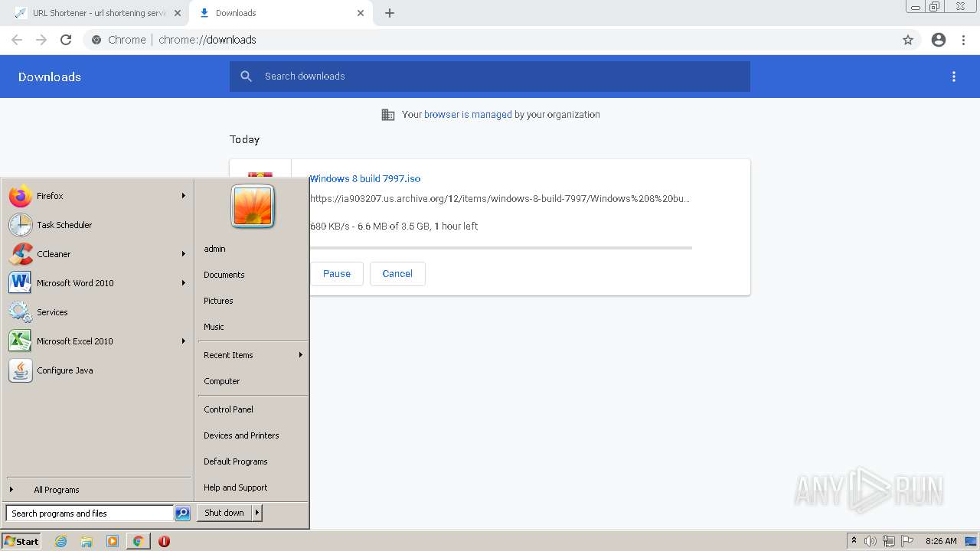Expand Microsoft Word 2010 recent files arrow

184,283
